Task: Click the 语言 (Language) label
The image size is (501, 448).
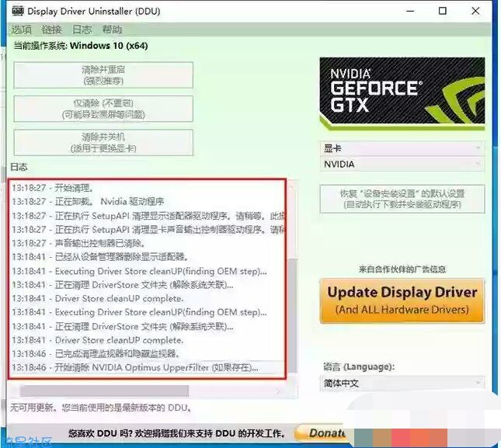Action: click(x=359, y=366)
